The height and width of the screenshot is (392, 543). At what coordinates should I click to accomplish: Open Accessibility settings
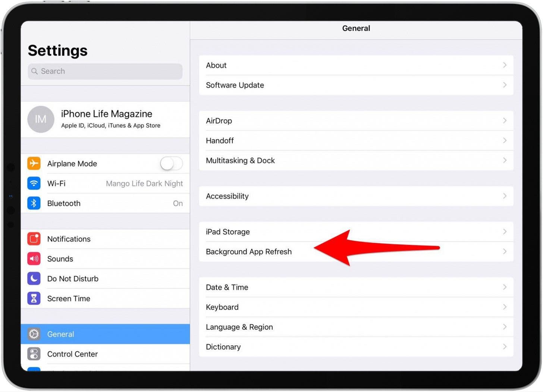coord(356,196)
